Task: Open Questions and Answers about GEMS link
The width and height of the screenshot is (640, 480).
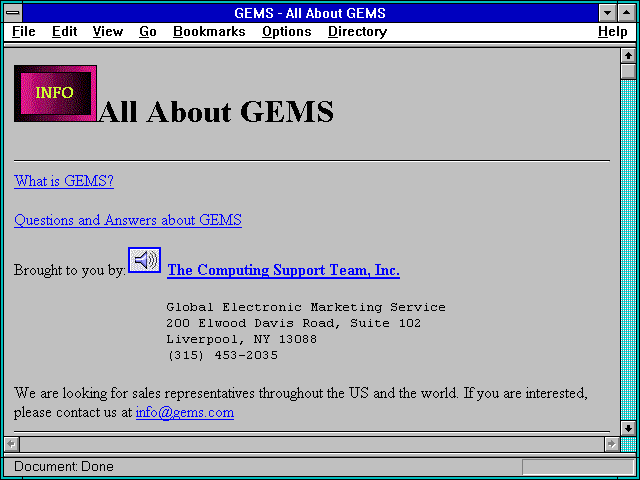Action: click(128, 220)
